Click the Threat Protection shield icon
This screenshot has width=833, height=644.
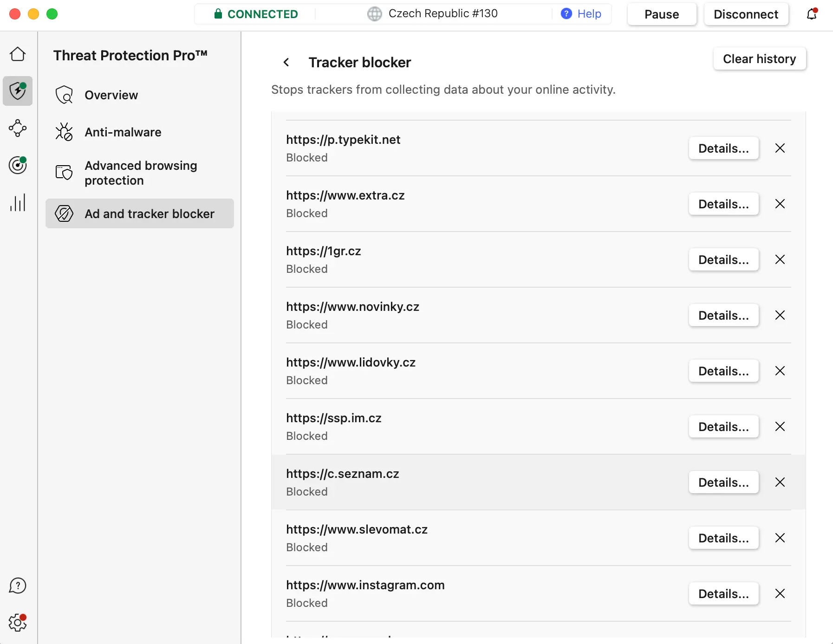[x=18, y=91]
